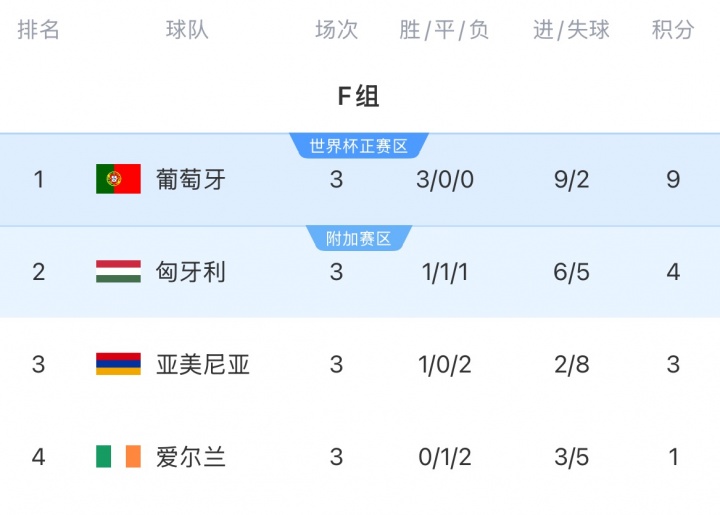720x515 pixels.
Task: Click the 排名 column header
Action: pos(39,30)
